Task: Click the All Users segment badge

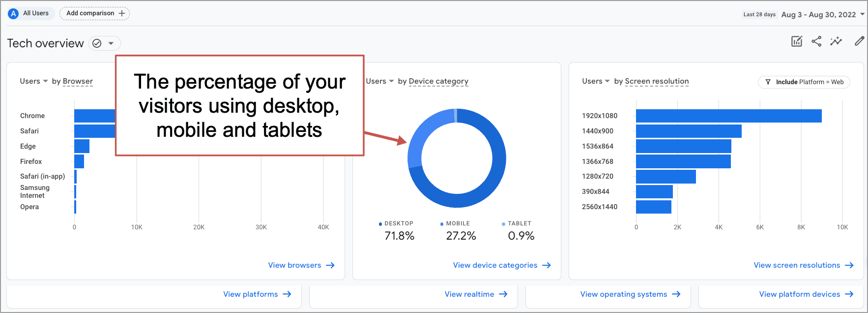Action: click(x=29, y=13)
